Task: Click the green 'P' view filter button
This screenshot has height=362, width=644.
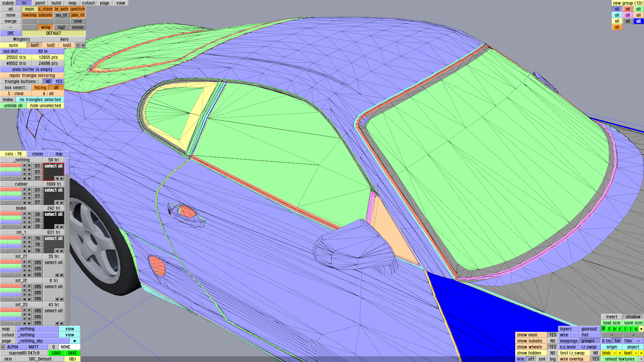Action: (x=604, y=329)
